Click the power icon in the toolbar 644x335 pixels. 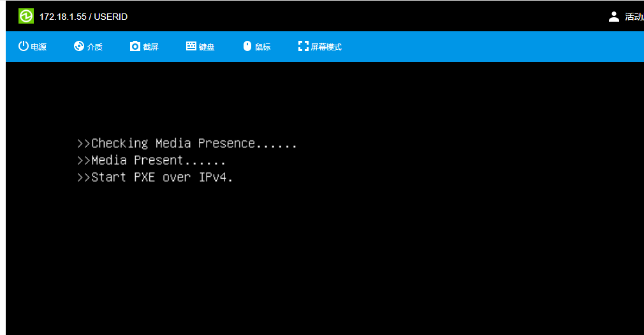click(x=24, y=46)
